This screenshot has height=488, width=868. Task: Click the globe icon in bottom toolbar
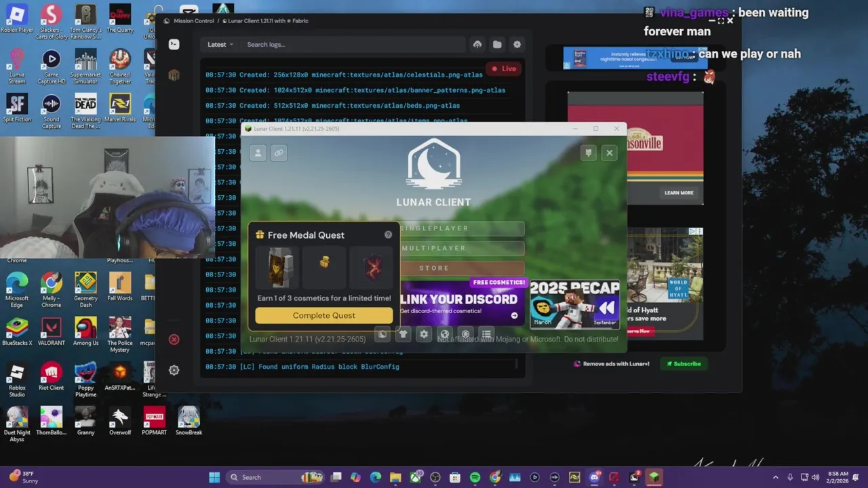click(x=445, y=334)
